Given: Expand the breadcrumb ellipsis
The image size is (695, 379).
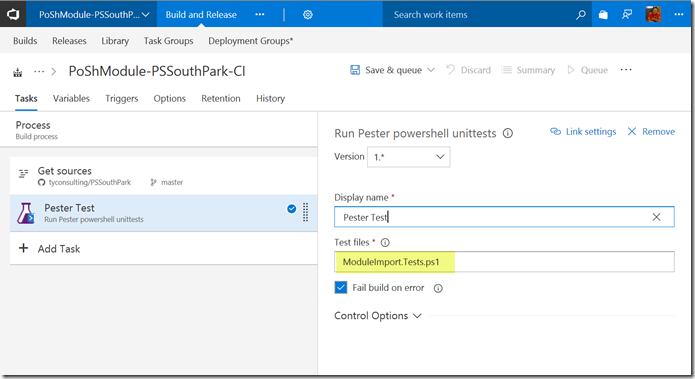Looking at the screenshot, I should click(39, 71).
